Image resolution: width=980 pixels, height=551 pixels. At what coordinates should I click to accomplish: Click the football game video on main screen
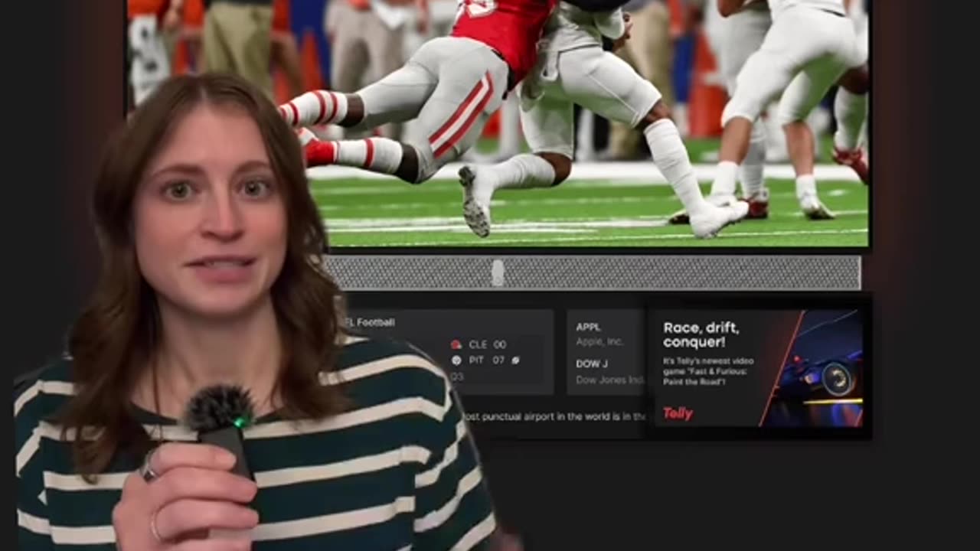point(498,122)
